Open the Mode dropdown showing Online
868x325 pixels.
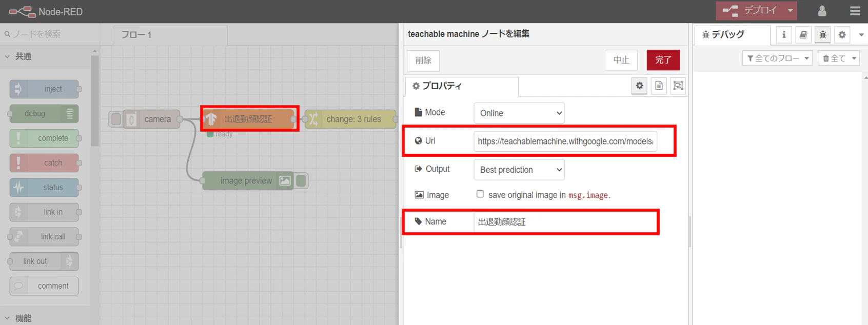tap(519, 113)
